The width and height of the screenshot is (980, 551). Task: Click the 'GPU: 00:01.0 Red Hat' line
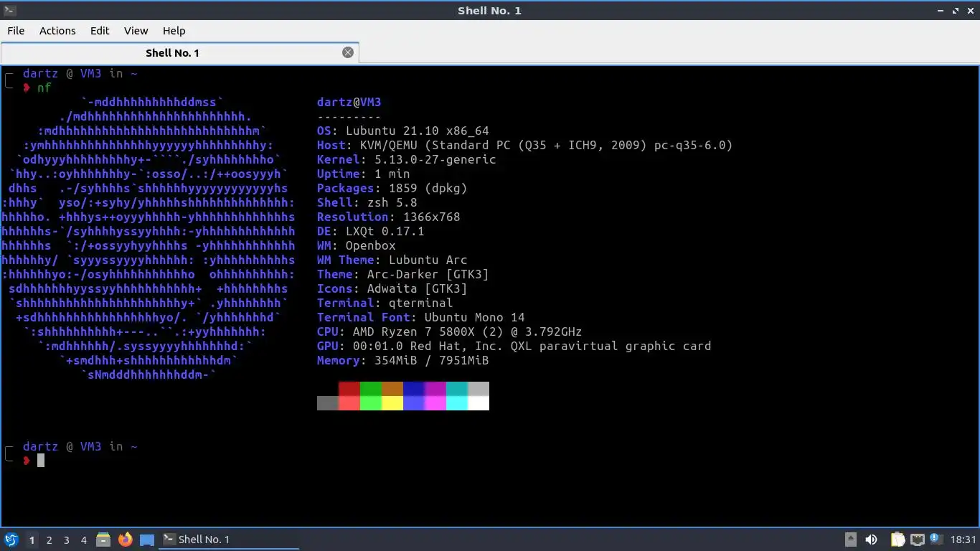[x=514, y=346]
